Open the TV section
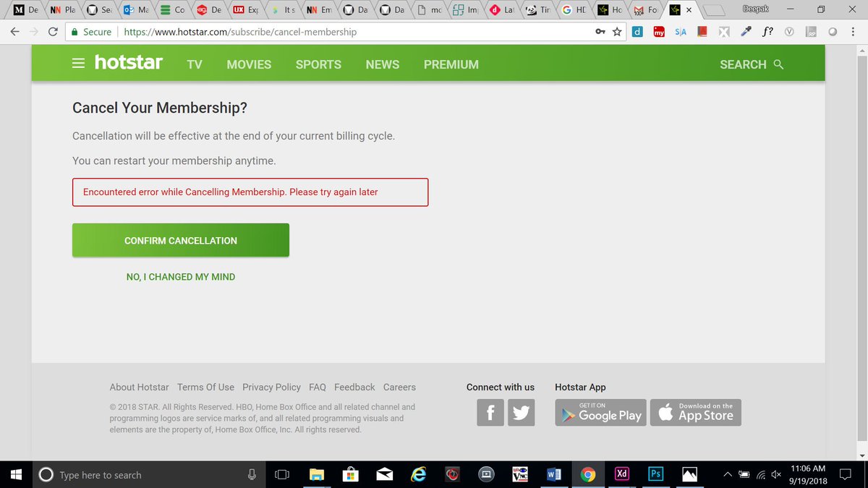 (x=195, y=64)
